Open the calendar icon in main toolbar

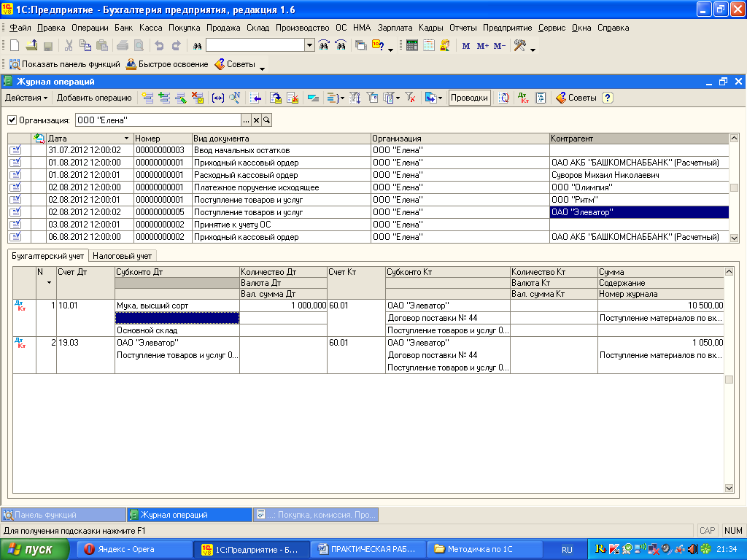[x=429, y=46]
